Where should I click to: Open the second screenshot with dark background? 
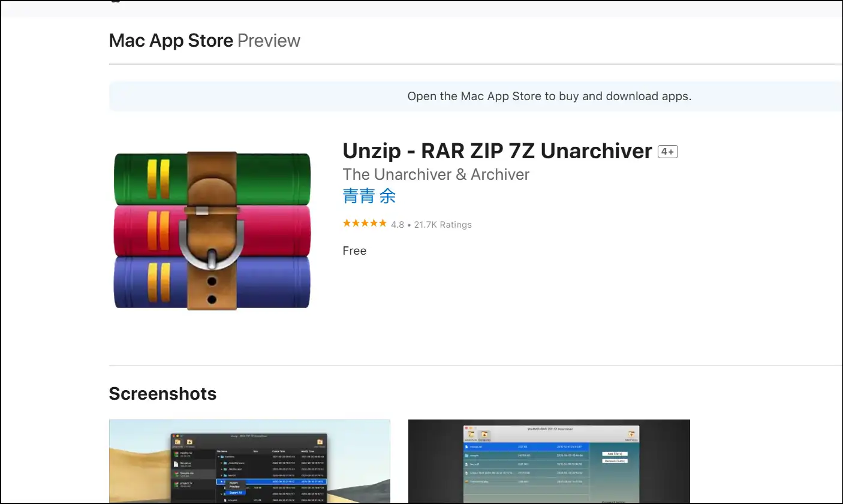[x=549, y=461]
